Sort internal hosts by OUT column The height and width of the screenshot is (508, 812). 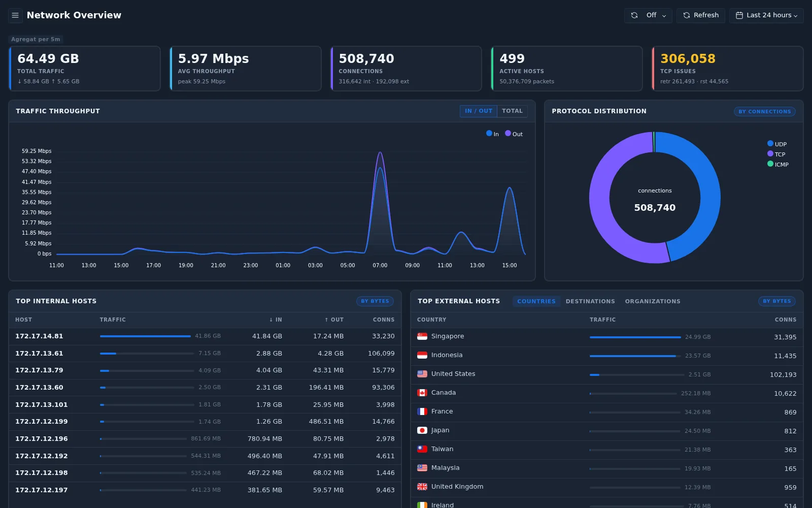(x=334, y=320)
